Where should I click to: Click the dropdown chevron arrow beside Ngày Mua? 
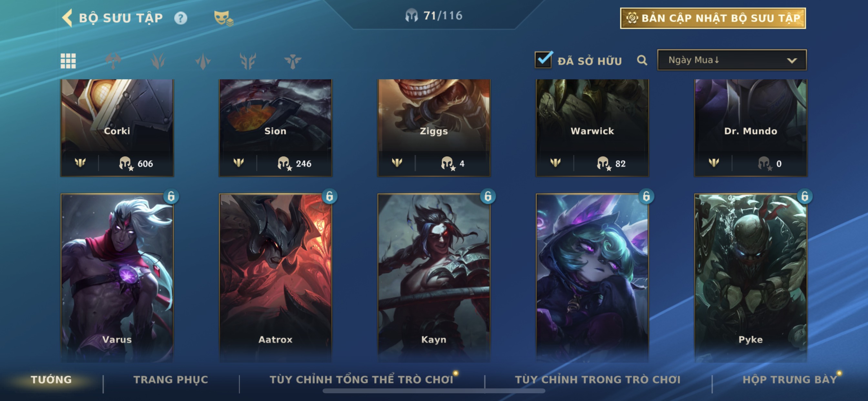pyautogui.click(x=792, y=61)
